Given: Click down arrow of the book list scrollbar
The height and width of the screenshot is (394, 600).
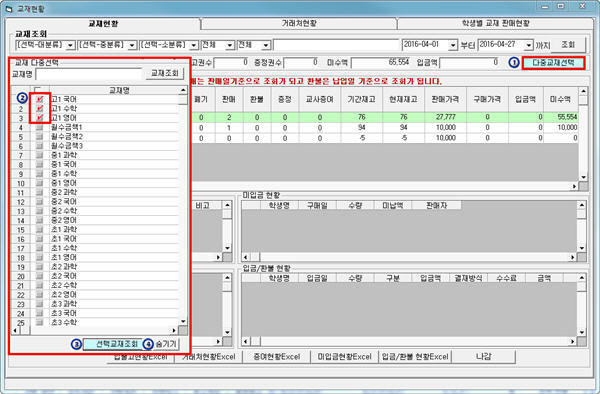Looking at the screenshot, I should point(183,322).
